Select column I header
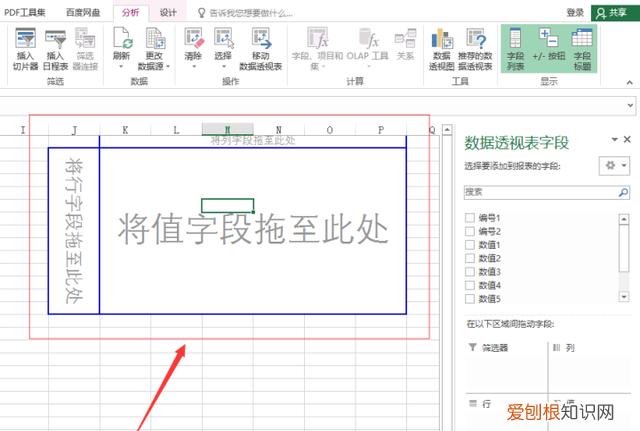Screen dimensions: 640x431 click(23, 130)
